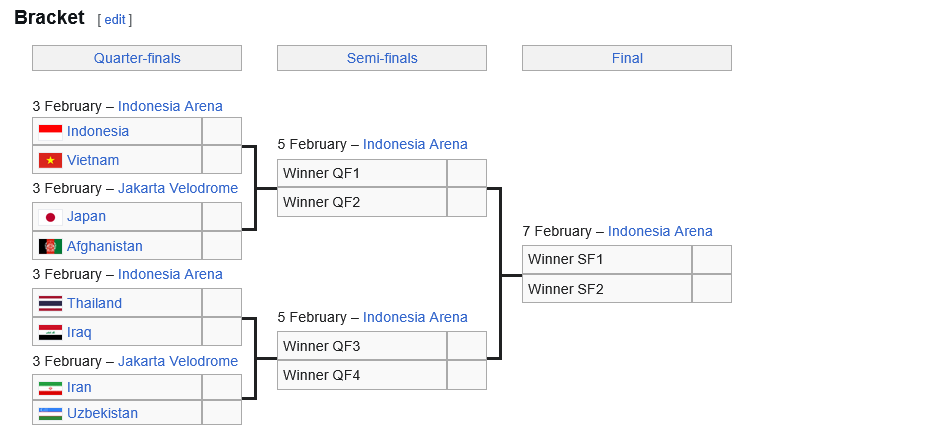Click the Winner QF3 bracket cell
This screenshot has height=444, width=938.
(x=362, y=346)
